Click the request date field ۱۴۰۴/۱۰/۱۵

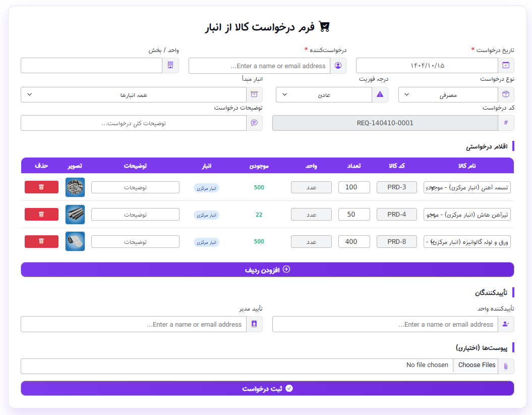427,66
